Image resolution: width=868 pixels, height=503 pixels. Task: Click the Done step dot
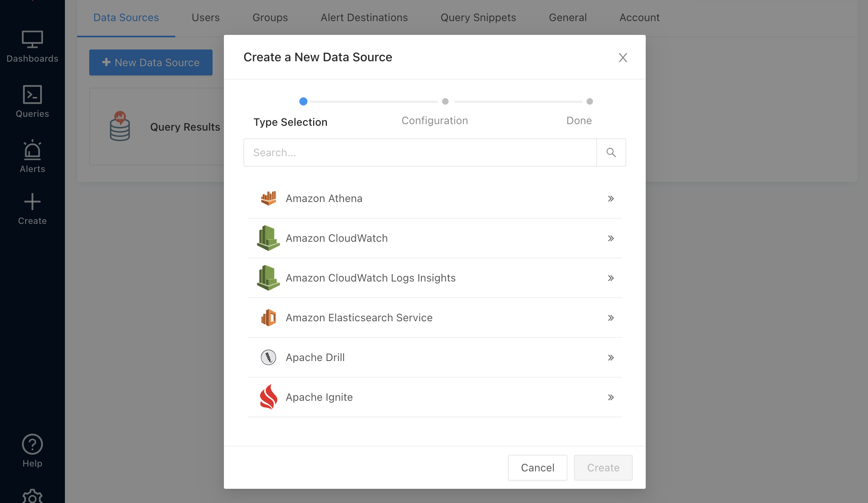tap(590, 101)
